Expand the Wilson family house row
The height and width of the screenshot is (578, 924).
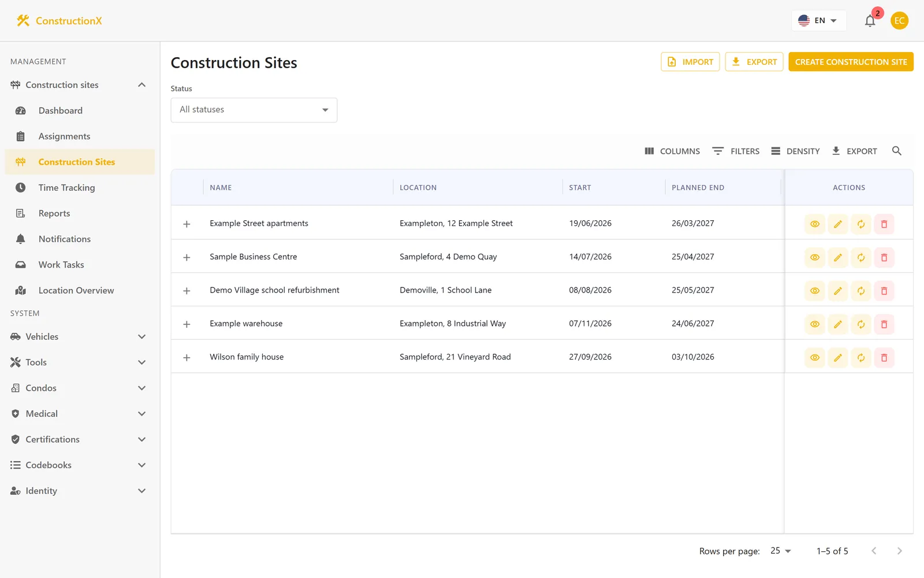click(187, 358)
